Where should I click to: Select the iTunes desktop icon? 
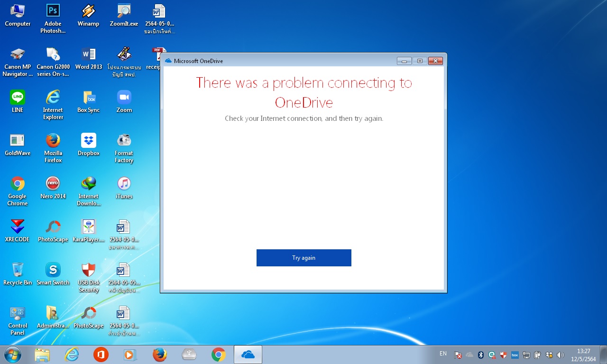click(124, 188)
